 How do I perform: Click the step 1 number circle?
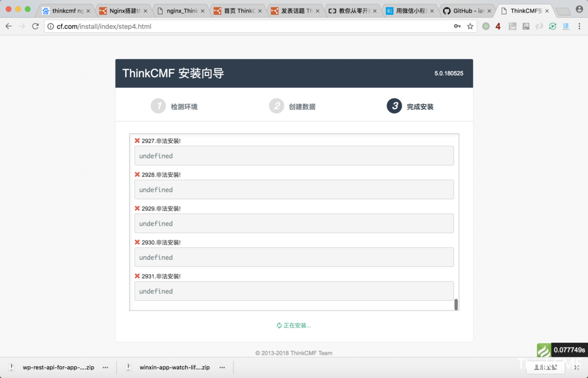158,106
